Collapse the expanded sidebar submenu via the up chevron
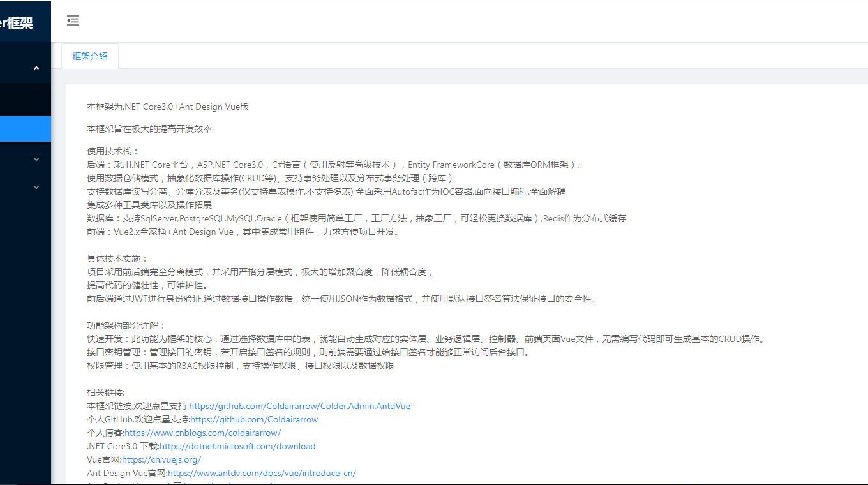This screenshot has width=868, height=485. point(36,68)
